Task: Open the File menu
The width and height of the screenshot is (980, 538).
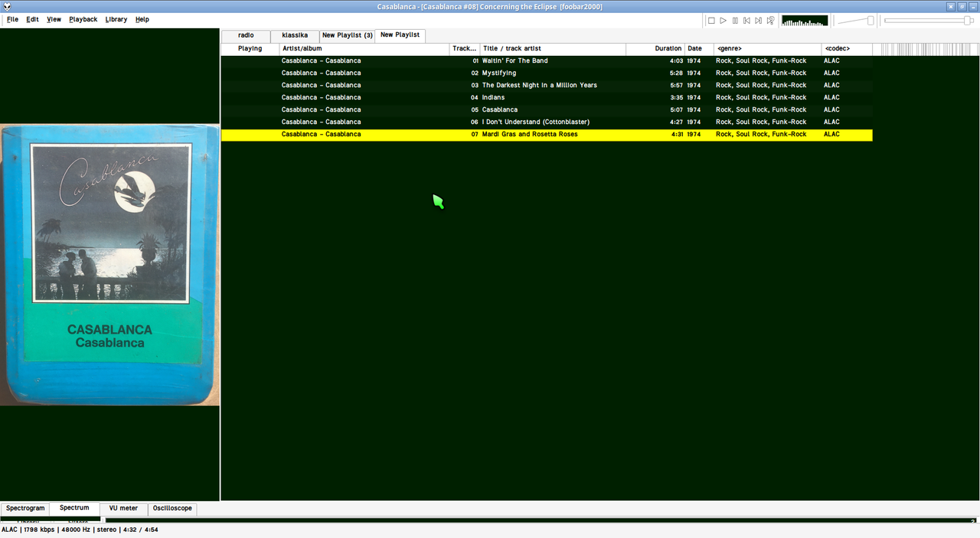Action: click(x=12, y=19)
